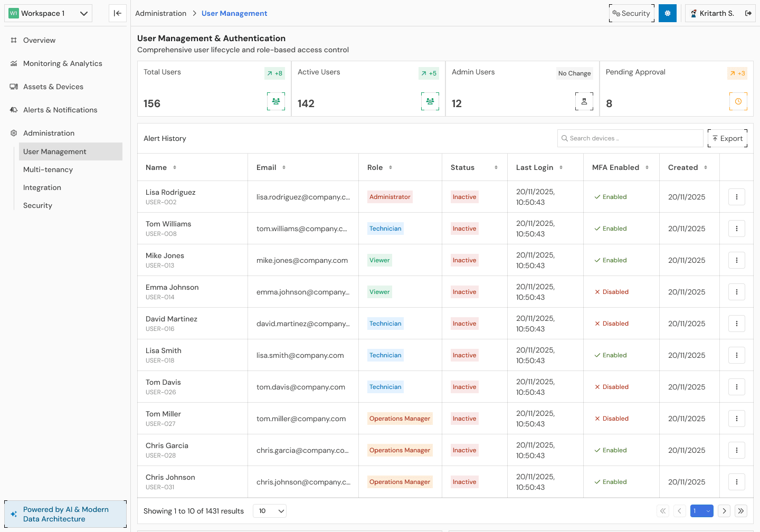Jump to the last results page

pyautogui.click(x=741, y=511)
